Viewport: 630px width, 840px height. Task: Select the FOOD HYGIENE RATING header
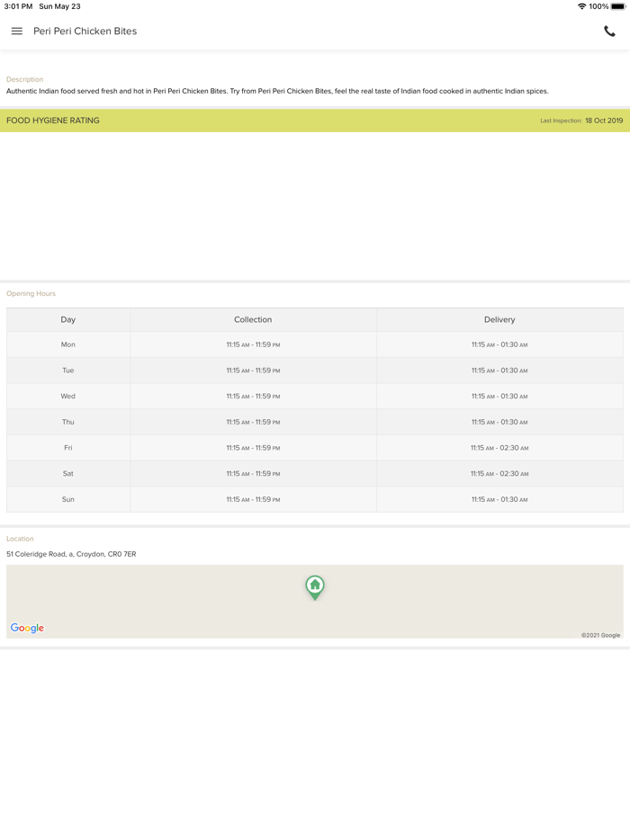tap(53, 121)
